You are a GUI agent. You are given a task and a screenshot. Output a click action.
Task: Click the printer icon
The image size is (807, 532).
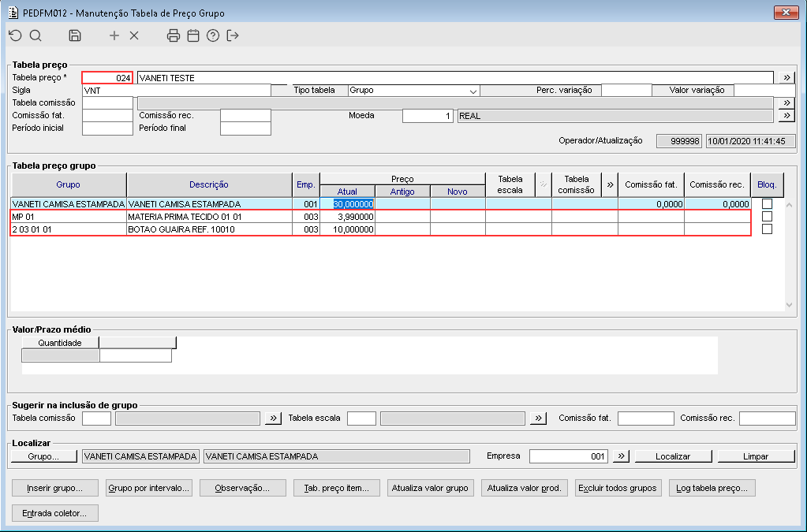tap(174, 35)
